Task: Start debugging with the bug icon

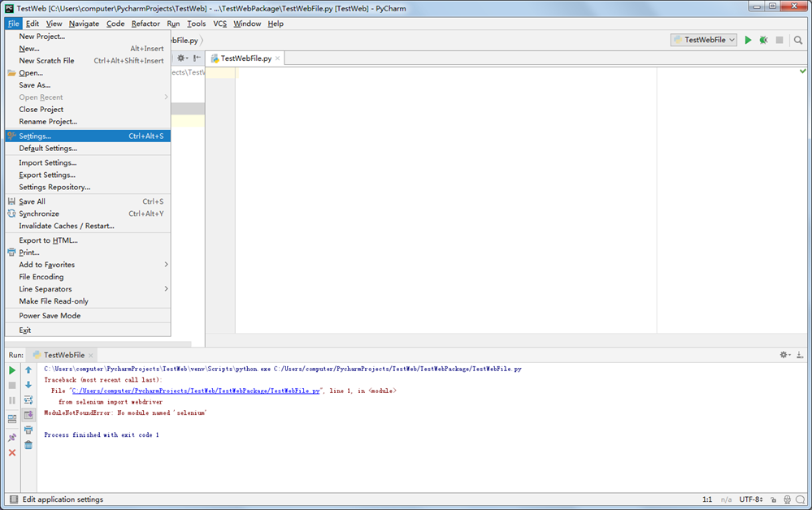Action: pos(763,40)
